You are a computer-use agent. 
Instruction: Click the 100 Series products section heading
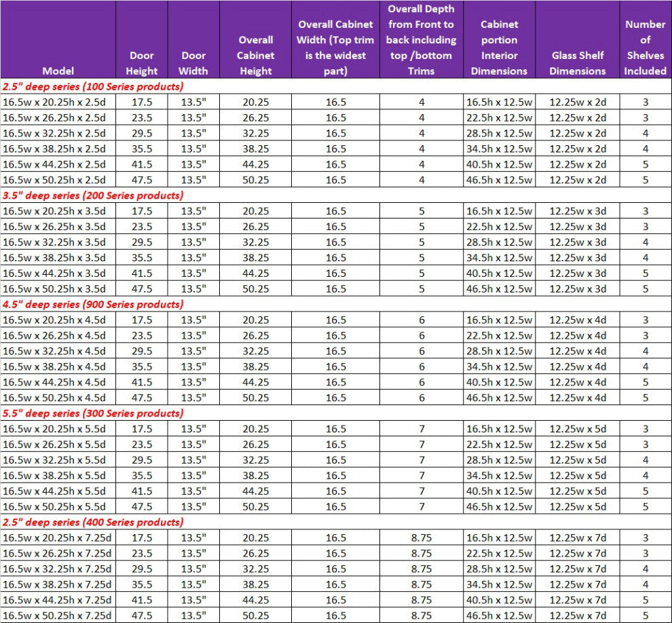pos(93,86)
